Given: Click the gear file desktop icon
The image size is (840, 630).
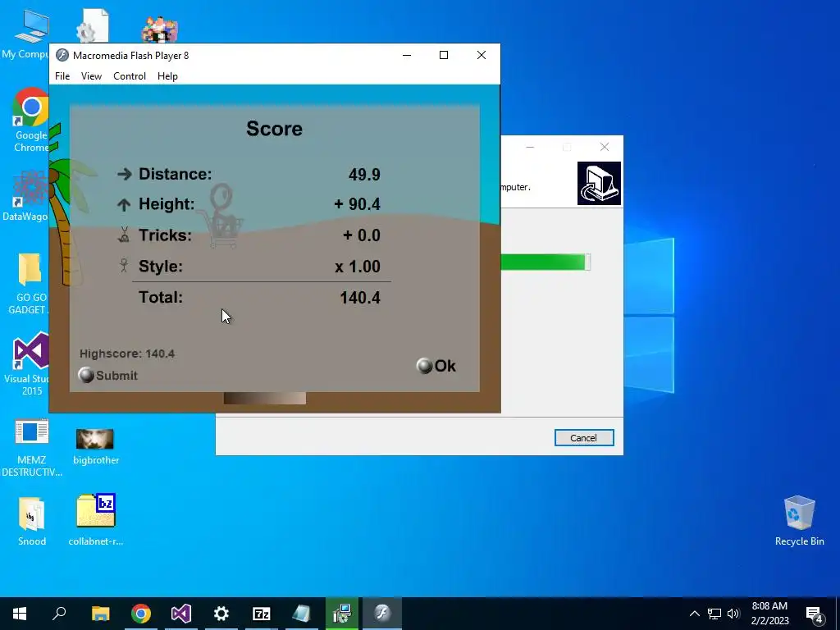Looking at the screenshot, I should tap(92, 25).
